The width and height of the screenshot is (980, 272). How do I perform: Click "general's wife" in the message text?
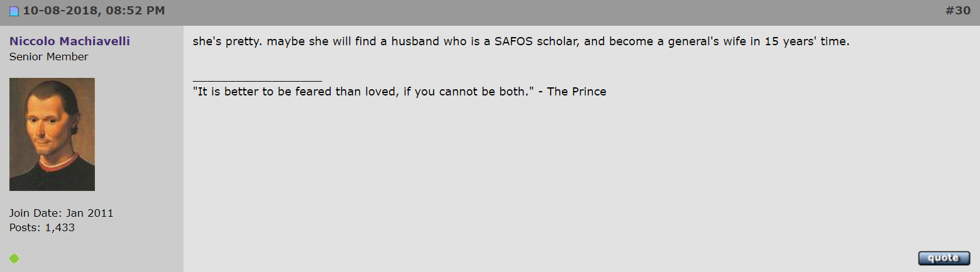click(x=699, y=42)
